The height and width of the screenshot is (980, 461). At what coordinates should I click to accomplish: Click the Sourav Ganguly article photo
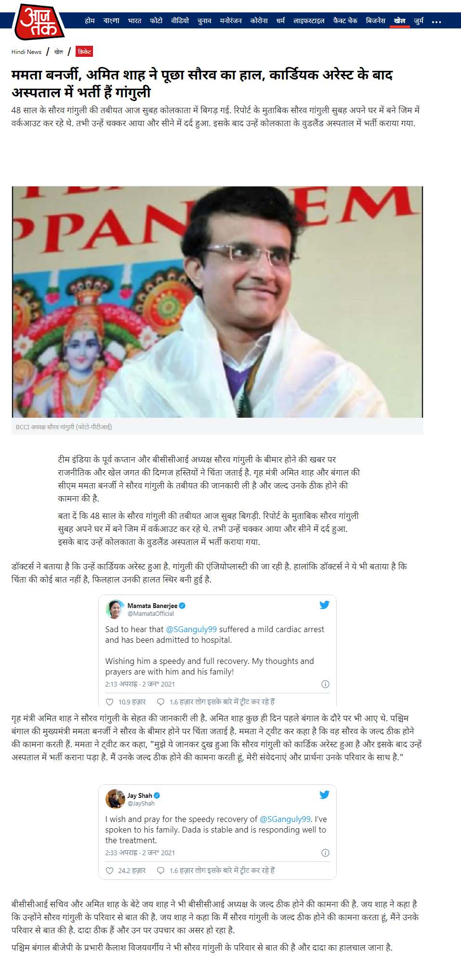point(217,302)
